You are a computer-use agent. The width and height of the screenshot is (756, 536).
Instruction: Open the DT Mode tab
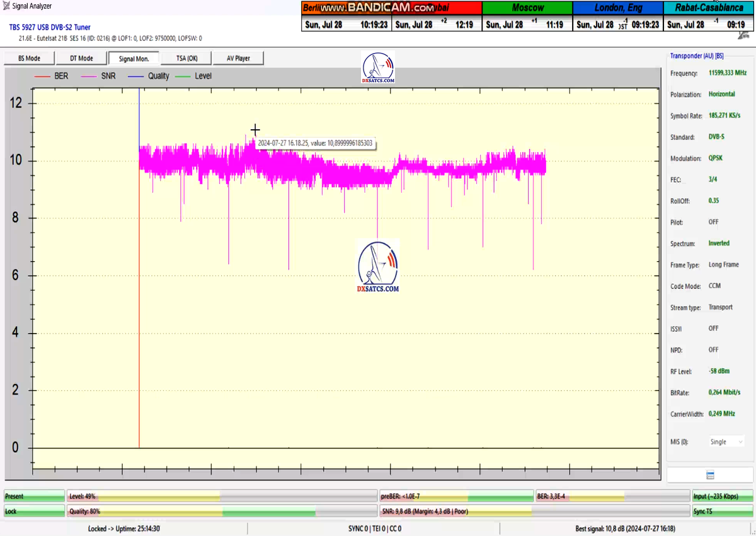coord(81,58)
